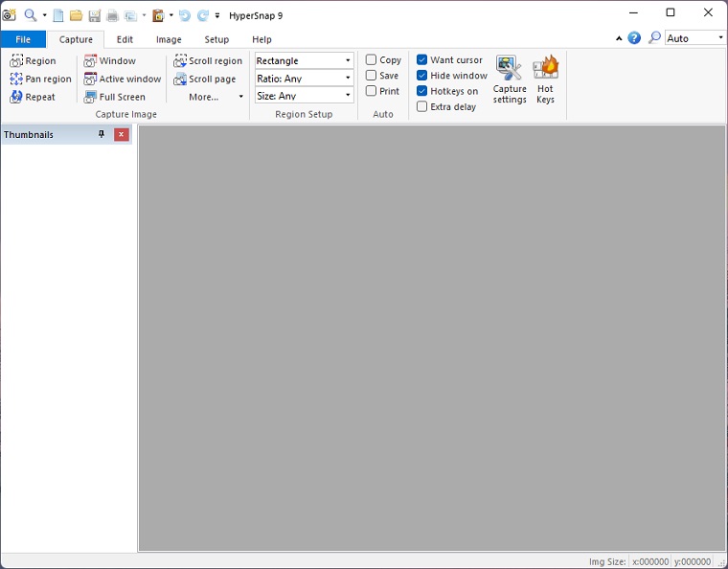
Task: Click the blue help question mark icon
Action: [x=634, y=38]
